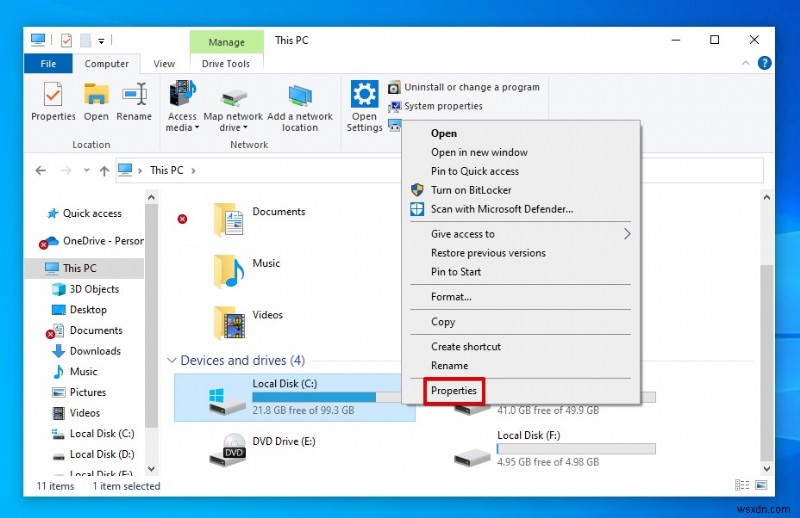Switch to details view icon in status bar

click(x=742, y=485)
